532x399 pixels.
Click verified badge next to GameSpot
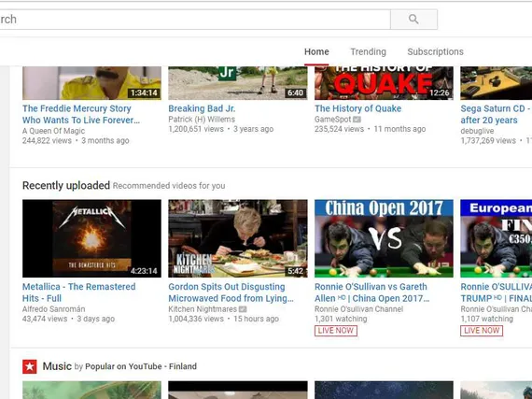pyautogui.click(x=357, y=120)
